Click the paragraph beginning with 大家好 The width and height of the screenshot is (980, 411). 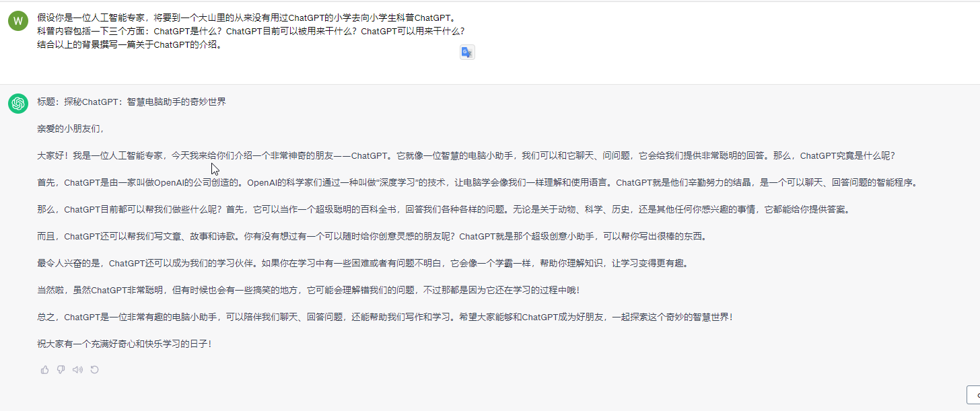click(x=464, y=155)
